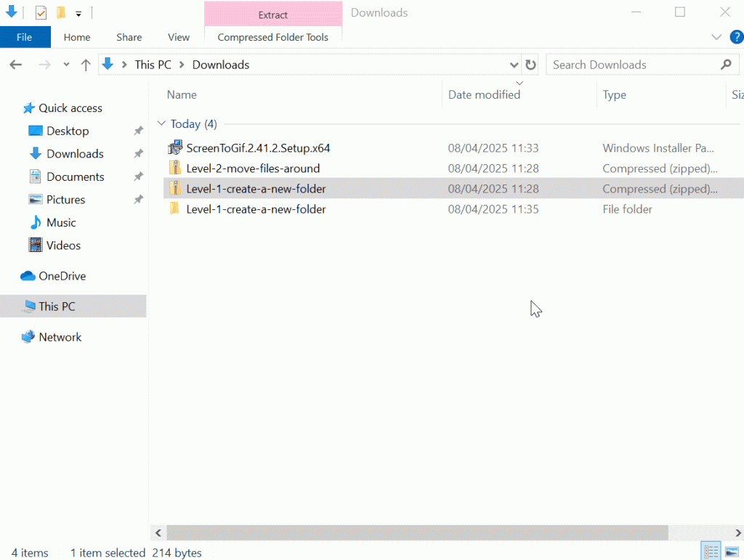The image size is (744, 560).
Task: Click the Refresh button beside address bar
Action: pos(530,65)
